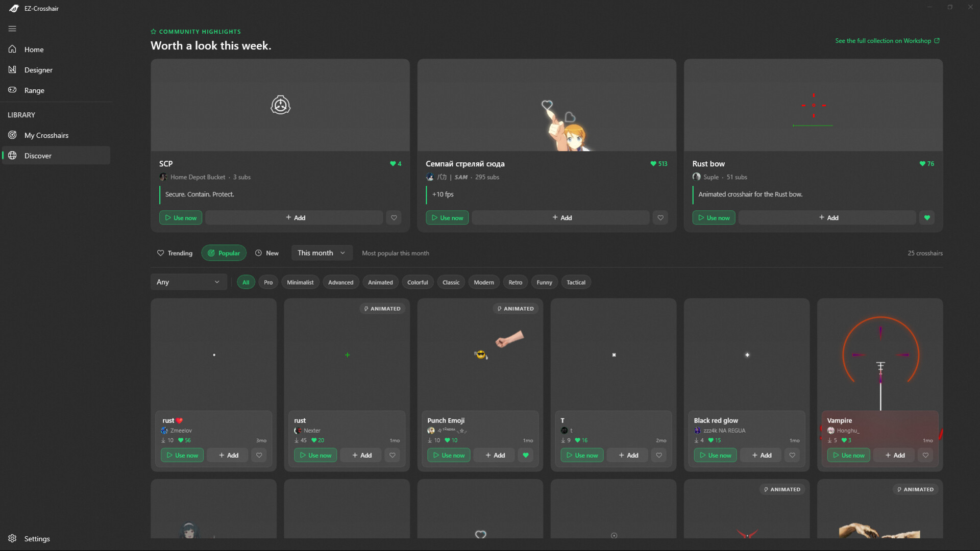The height and width of the screenshot is (551, 980).
Task: Open the Any type filter dropdown
Action: 188,282
